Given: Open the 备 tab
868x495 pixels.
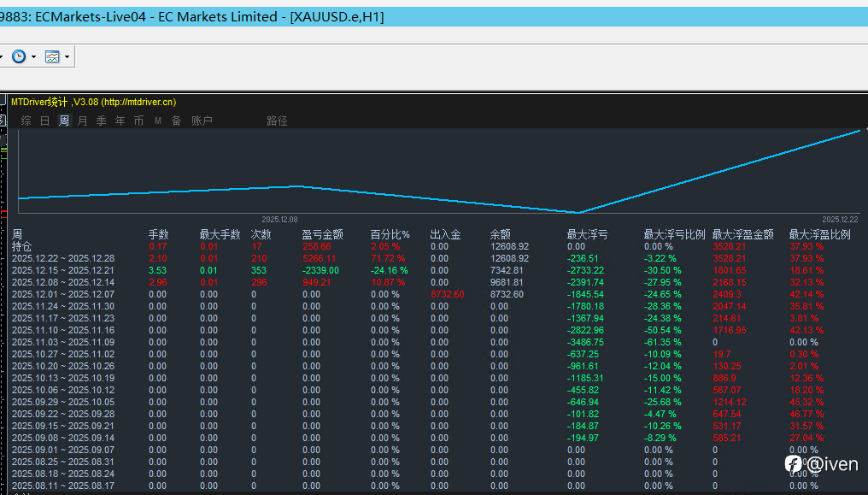Looking at the screenshot, I should tap(177, 121).
